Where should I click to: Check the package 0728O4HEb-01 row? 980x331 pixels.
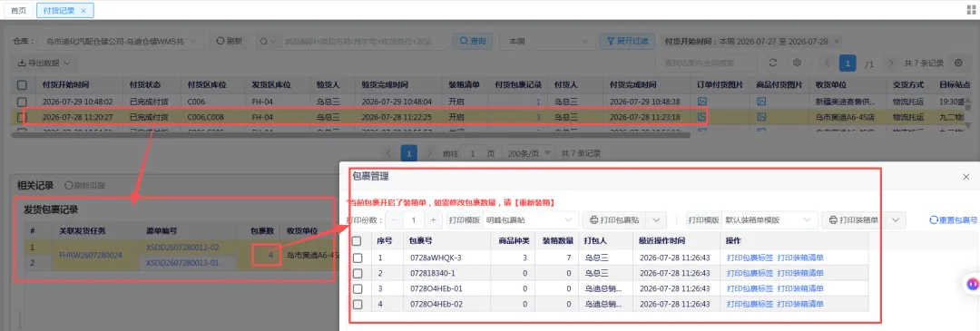point(358,288)
